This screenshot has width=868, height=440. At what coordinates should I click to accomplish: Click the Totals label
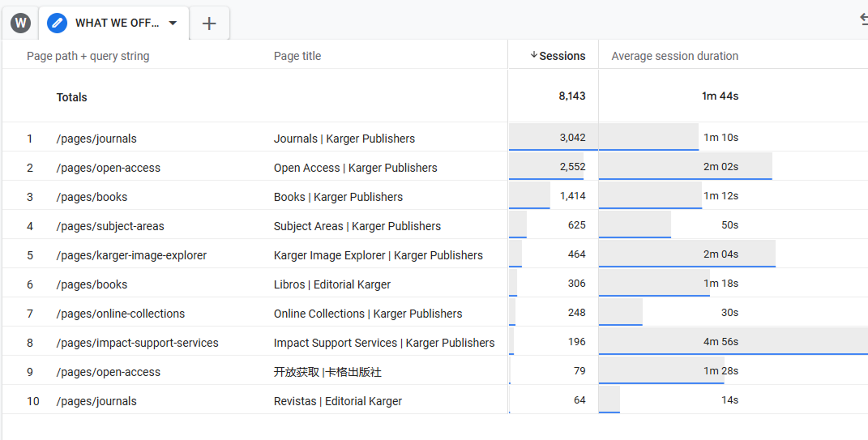pyautogui.click(x=72, y=97)
